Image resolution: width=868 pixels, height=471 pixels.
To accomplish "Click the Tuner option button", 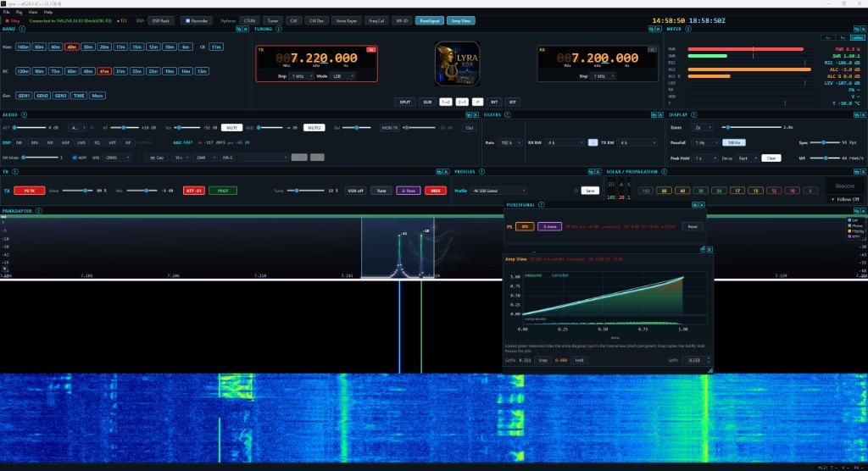I will (272, 20).
